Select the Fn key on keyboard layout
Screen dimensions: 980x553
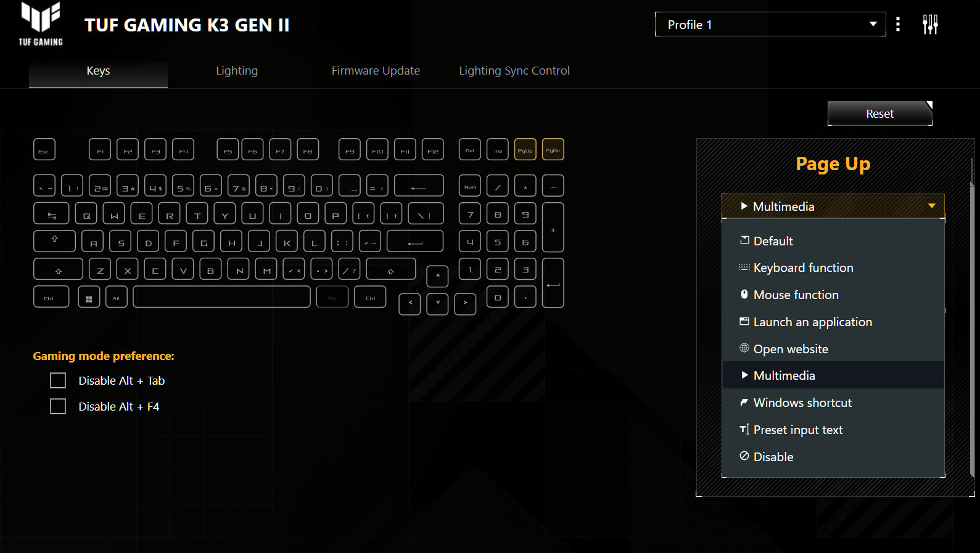pos(332,297)
